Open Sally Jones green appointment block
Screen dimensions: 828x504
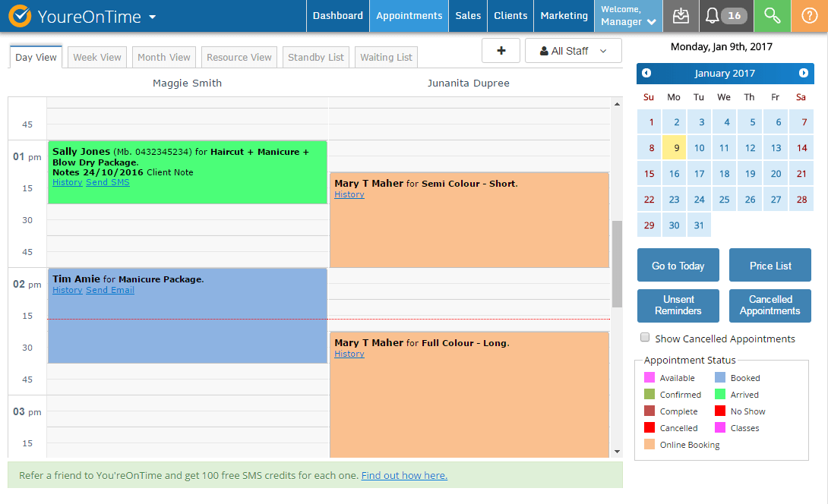coord(188,172)
